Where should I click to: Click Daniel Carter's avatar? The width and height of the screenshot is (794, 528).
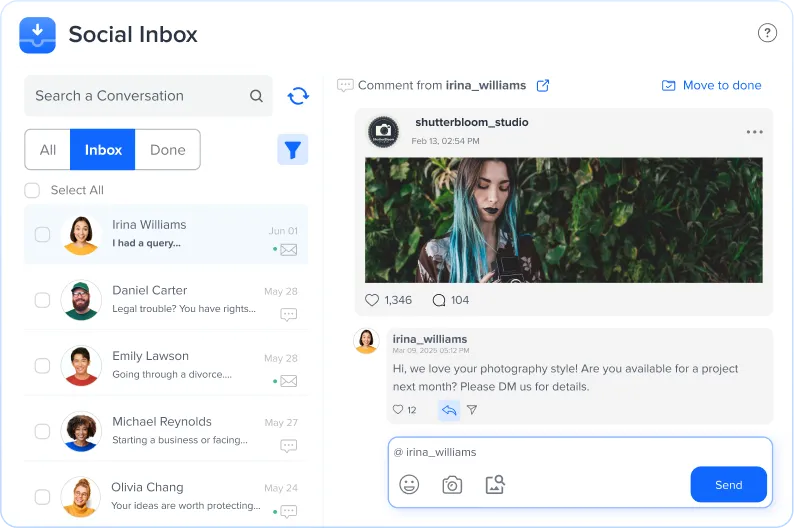click(x=81, y=300)
